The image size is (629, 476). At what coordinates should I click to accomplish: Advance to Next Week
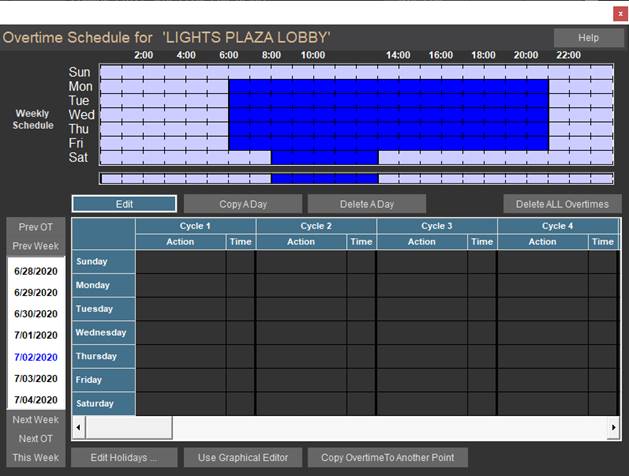[35, 419]
